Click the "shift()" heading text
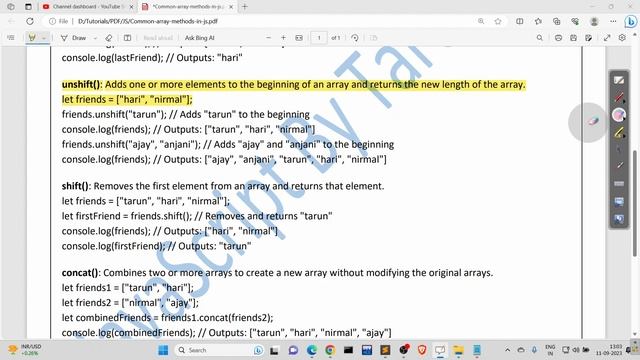Image resolution: width=640 pixels, height=360 pixels. pyautogui.click(x=76, y=186)
